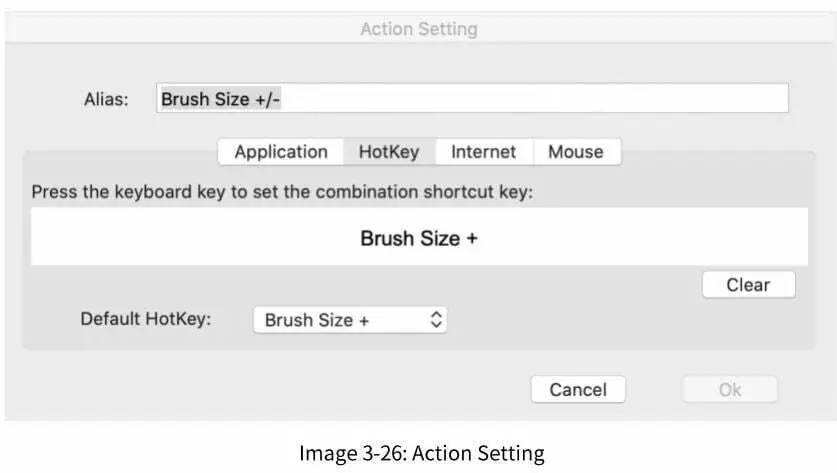
Task: Click the "Default HotKey:" label
Action: [146, 320]
